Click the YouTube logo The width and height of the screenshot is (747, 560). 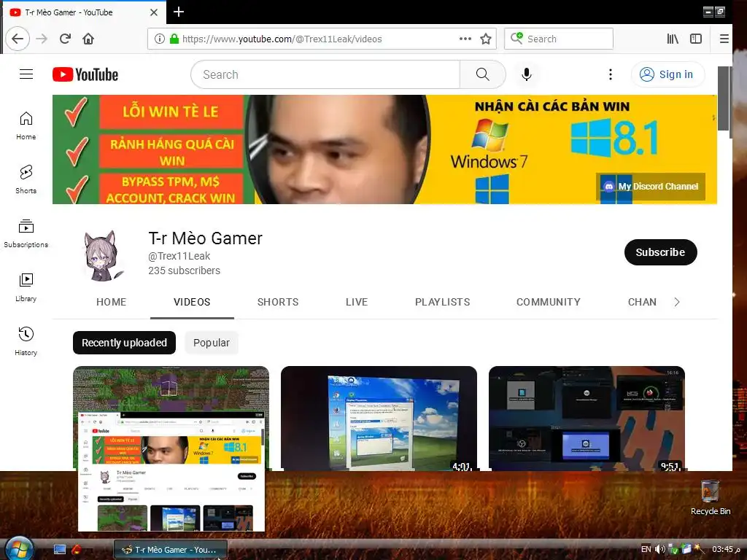click(x=85, y=75)
